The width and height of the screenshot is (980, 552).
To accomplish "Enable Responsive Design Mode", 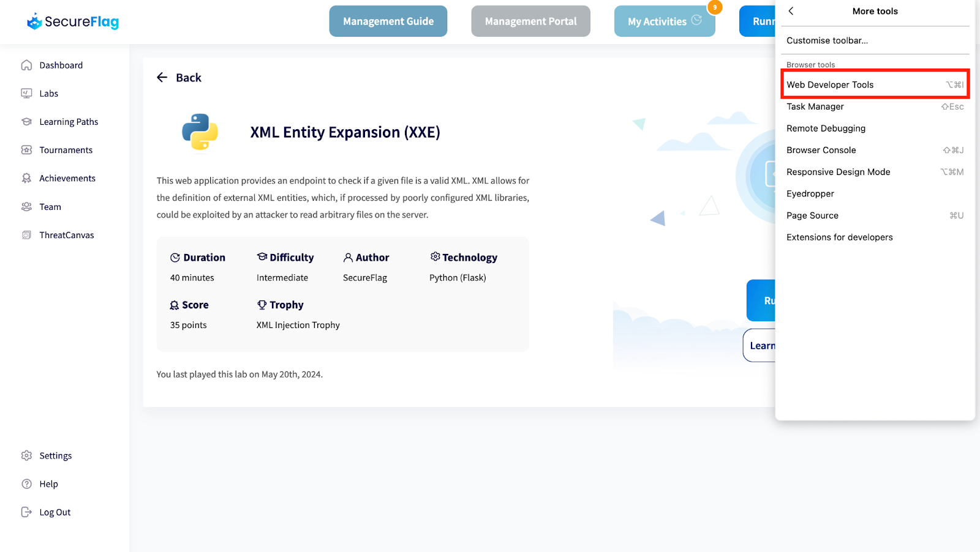I will 875,172.
